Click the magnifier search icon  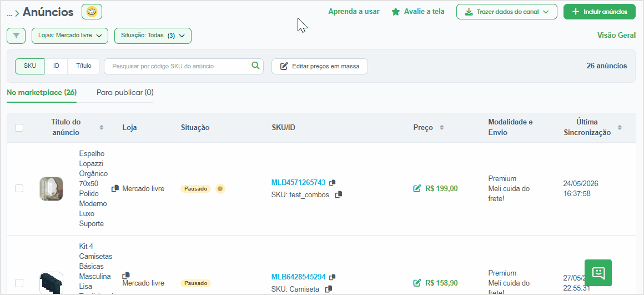click(x=255, y=66)
